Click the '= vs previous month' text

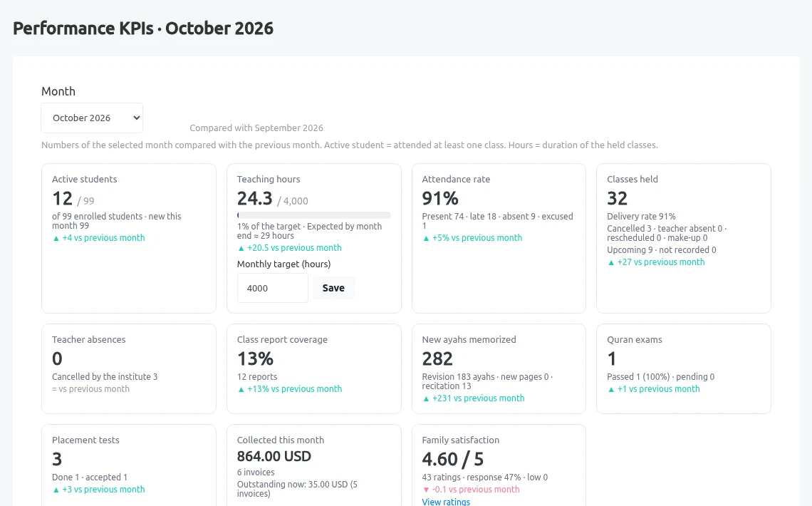90,389
